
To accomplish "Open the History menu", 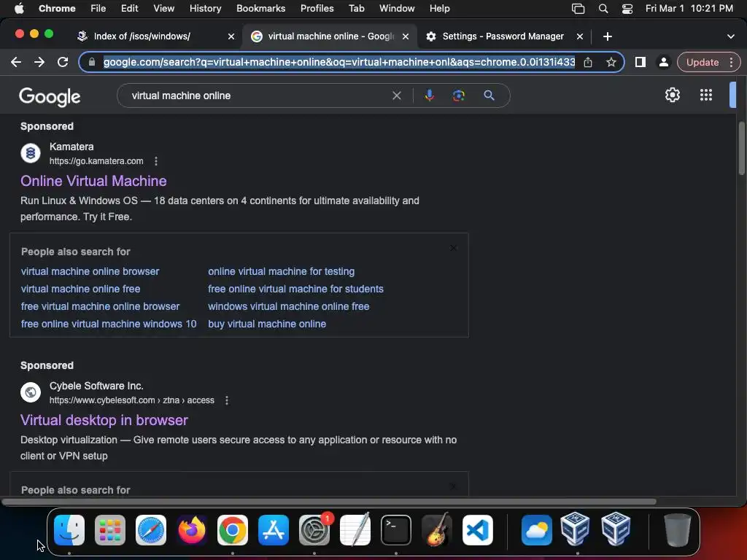I will [205, 9].
